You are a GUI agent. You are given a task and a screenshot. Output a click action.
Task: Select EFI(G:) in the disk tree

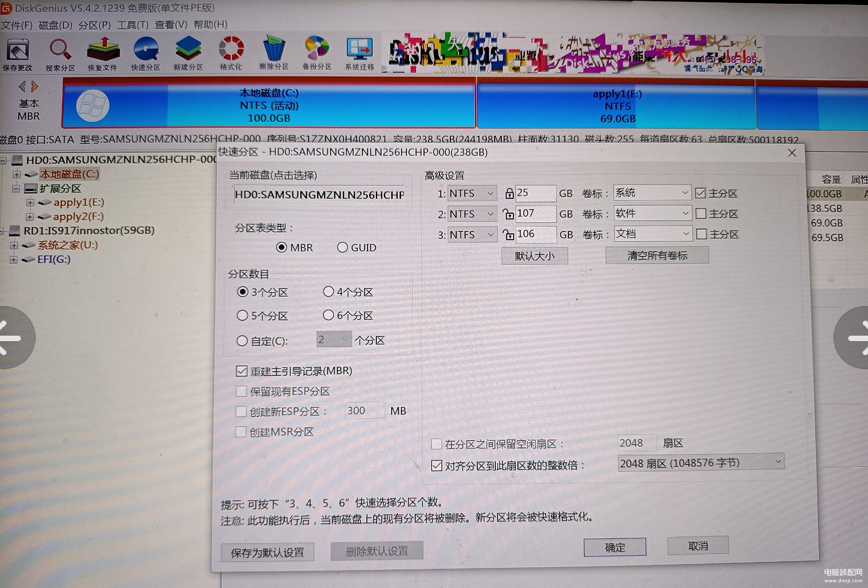click(54, 259)
